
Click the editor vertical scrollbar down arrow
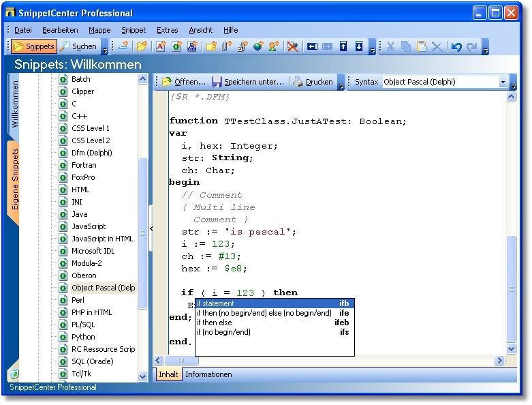(512, 348)
